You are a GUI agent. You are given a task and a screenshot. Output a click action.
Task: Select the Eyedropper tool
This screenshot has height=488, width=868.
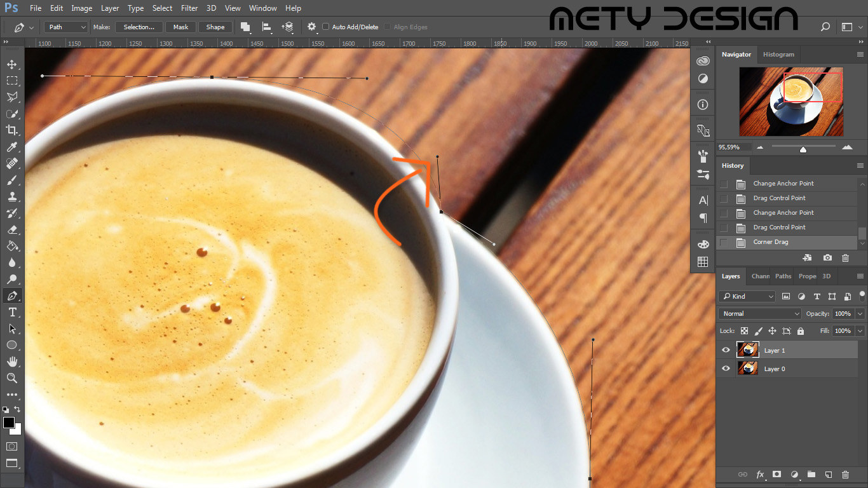click(11, 147)
